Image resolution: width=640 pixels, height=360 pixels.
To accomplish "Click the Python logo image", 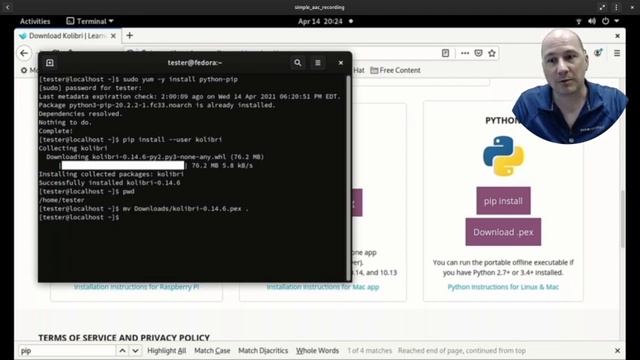I will pyautogui.click(x=503, y=156).
